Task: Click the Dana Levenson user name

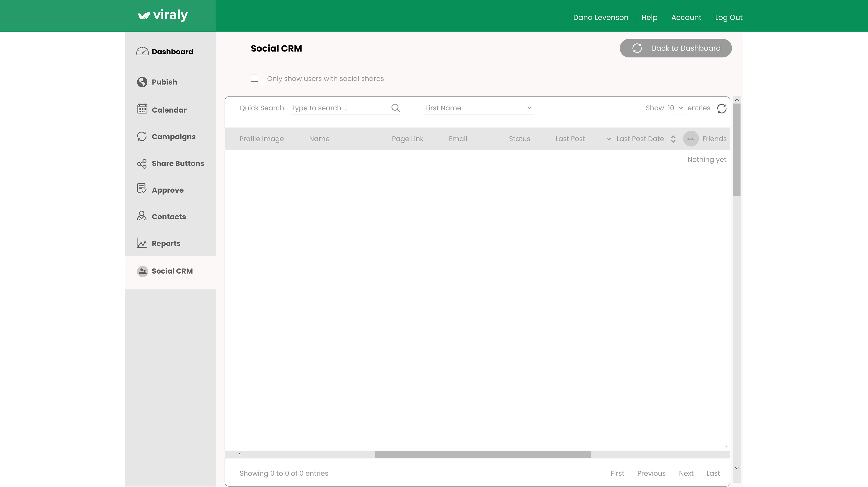Action: [x=600, y=18]
